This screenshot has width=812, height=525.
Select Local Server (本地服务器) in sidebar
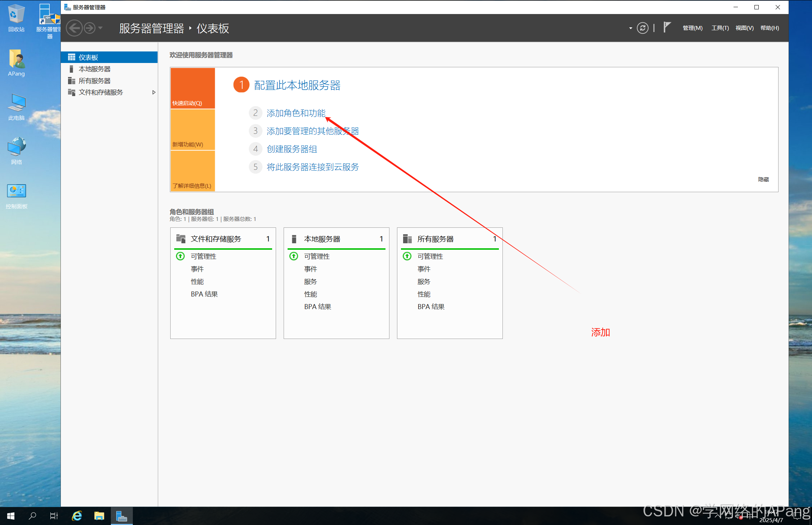94,69
